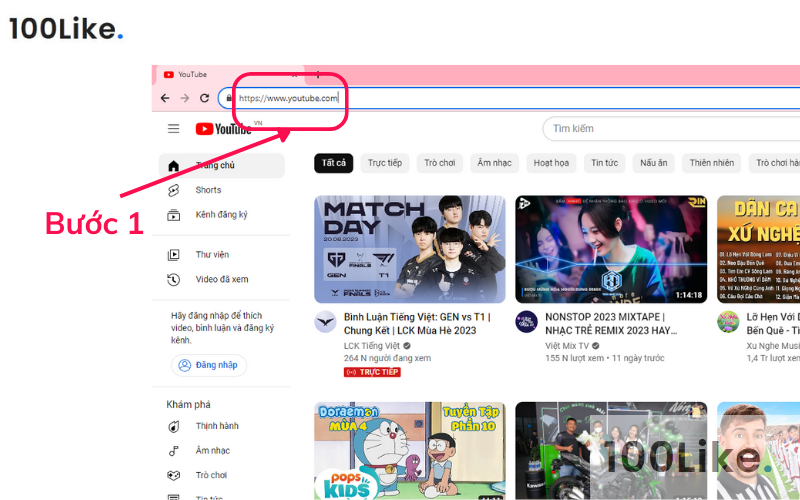Select the Âm nhạc filter chip
Viewport: 800px width, 500px height.
[x=494, y=163]
